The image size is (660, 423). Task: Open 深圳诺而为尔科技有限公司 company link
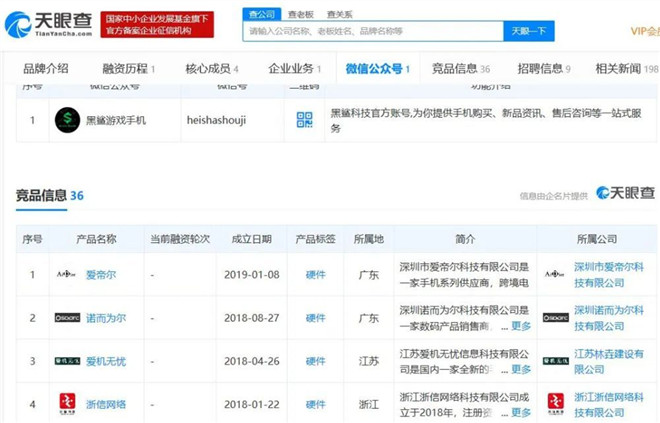click(609, 318)
